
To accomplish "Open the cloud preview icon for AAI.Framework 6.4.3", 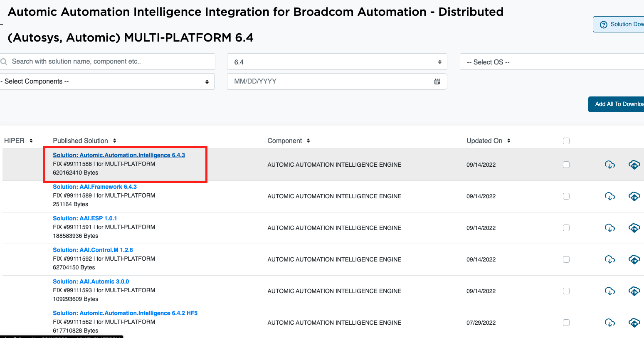I will tap(634, 196).
